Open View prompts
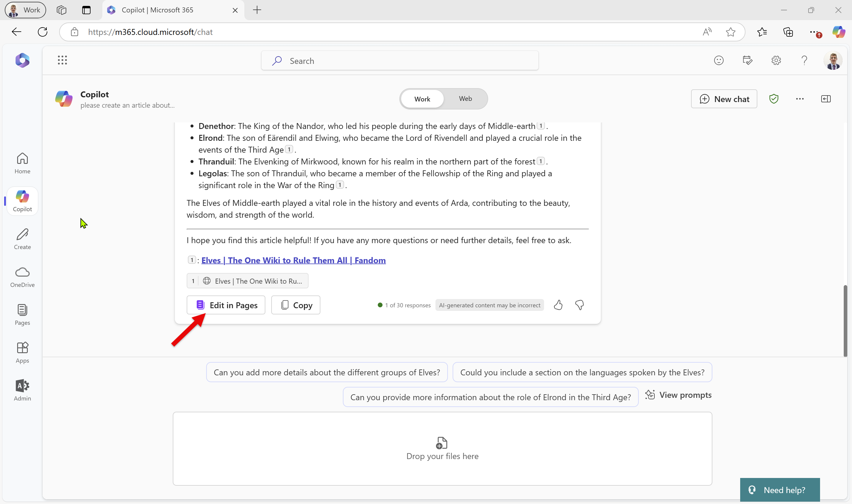The height and width of the screenshot is (504, 852). point(678,395)
